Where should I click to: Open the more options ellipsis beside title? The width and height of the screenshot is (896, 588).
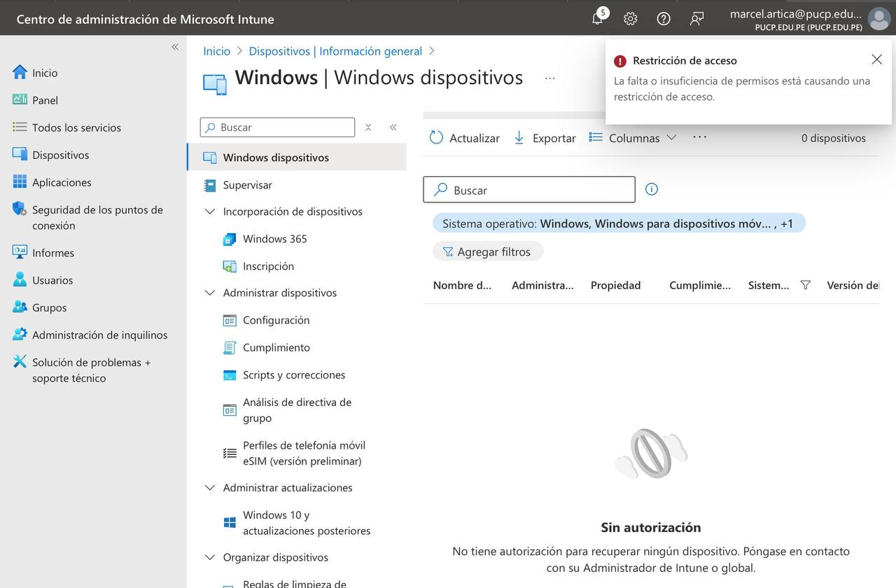[549, 78]
